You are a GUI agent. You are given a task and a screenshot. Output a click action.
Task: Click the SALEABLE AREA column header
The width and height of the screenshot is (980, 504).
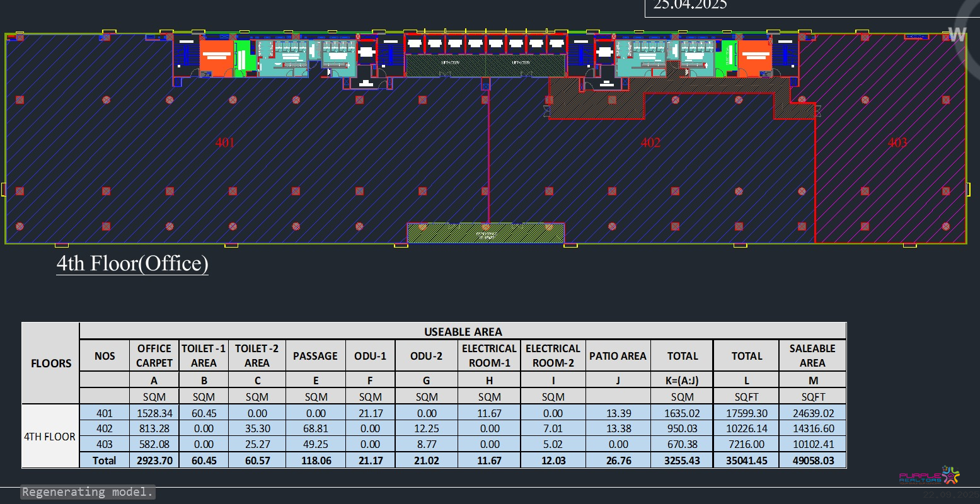click(x=812, y=355)
